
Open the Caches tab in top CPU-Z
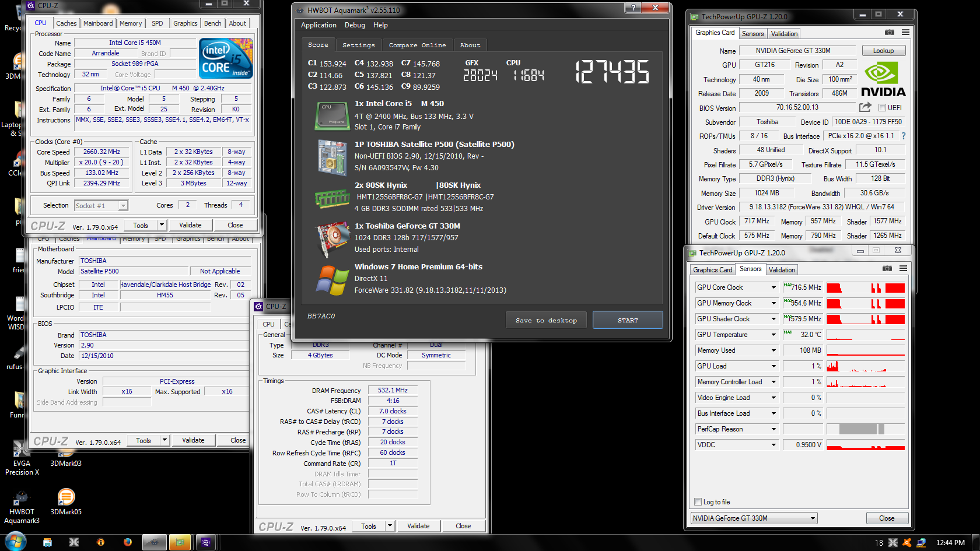66,23
